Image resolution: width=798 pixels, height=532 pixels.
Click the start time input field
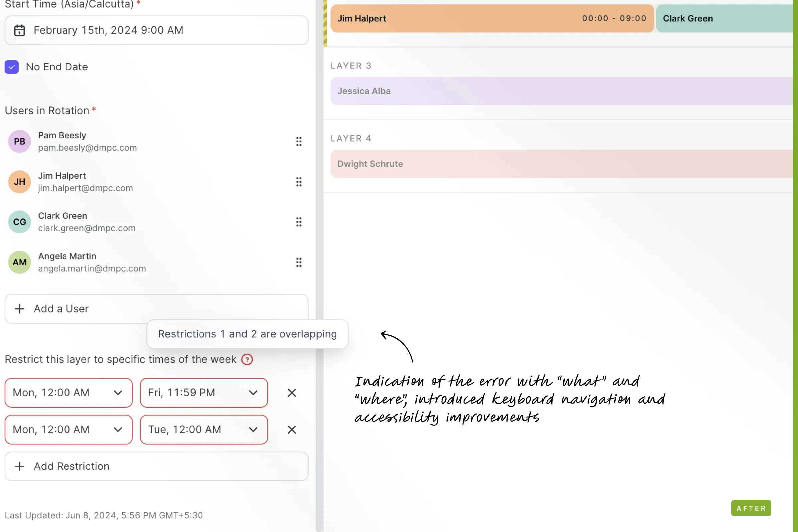tap(157, 30)
